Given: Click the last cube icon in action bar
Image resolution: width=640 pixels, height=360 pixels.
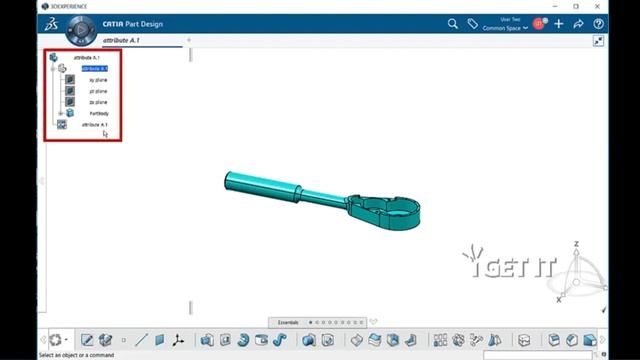Looking at the screenshot, I should (590, 340).
